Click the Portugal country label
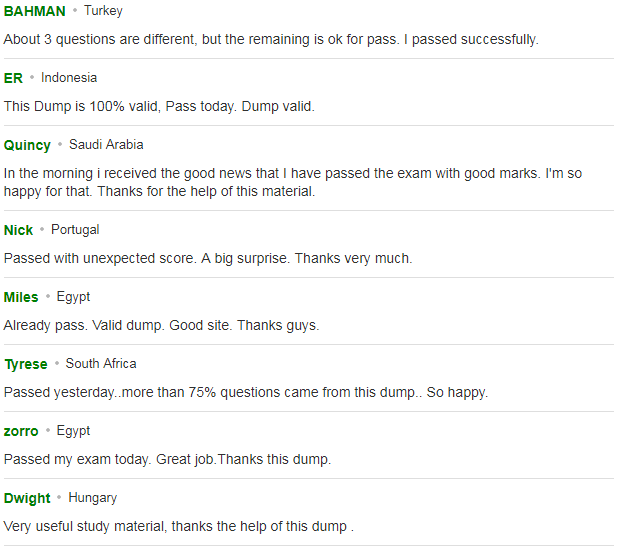618x551 pixels. pos(75,230)
